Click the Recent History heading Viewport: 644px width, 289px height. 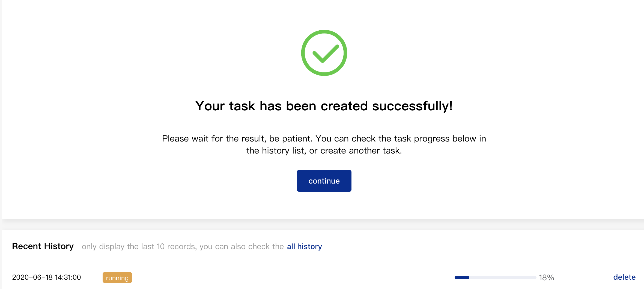click(x=43, y=246)
